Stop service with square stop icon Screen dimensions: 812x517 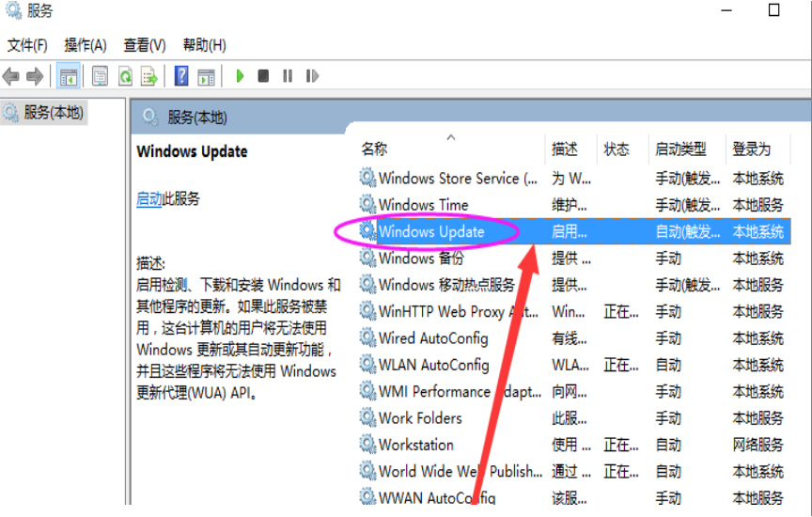(x=263, y=76)
